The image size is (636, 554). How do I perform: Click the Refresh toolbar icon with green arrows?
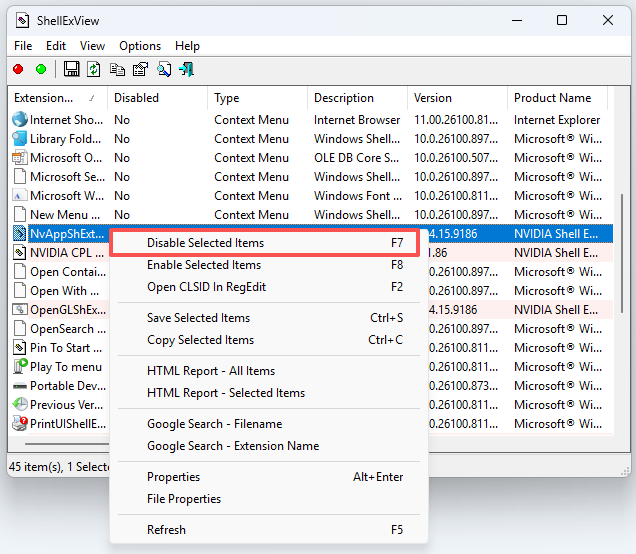click(x=94, y=69)
